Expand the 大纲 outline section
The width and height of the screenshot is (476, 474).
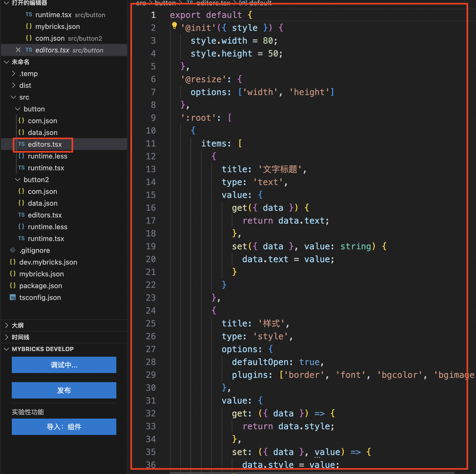click(6, 325)
